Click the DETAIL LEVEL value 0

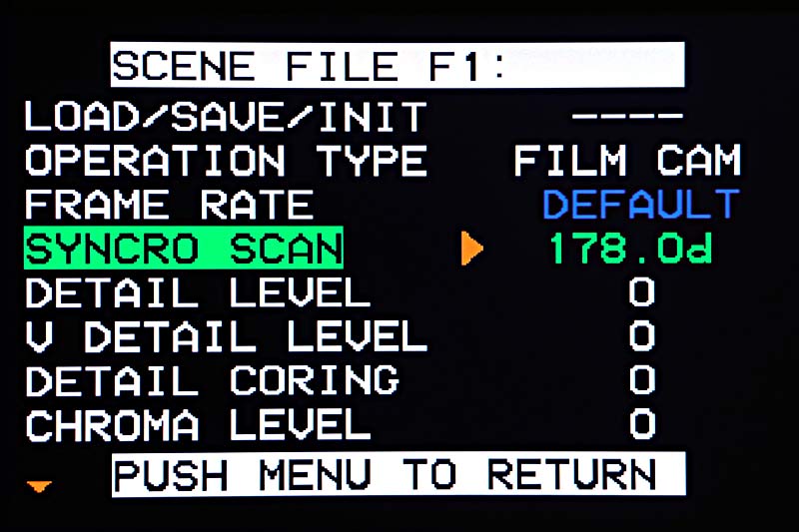click(x=641, y=293)
